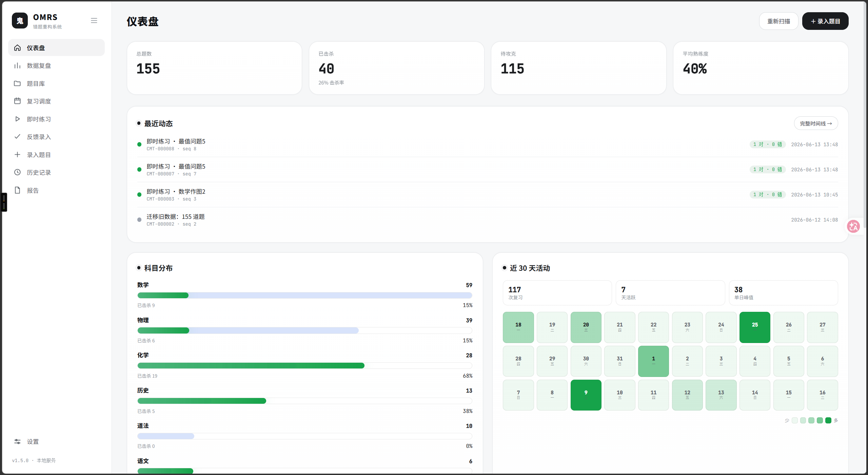Open 复习调度 calendar icon
The height and width of the screenshot is (475, 868).
(x=17, y=101)
